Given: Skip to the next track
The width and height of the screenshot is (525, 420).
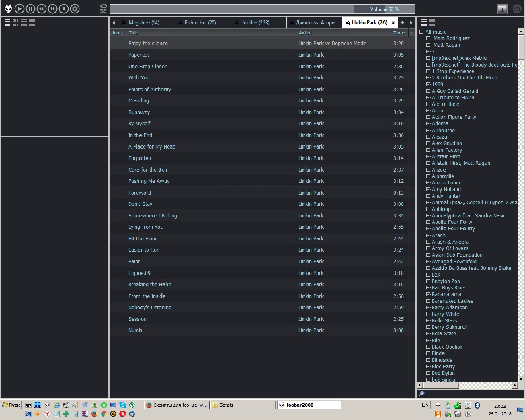Looking at the screenshot, I should [x=53, y=9].
